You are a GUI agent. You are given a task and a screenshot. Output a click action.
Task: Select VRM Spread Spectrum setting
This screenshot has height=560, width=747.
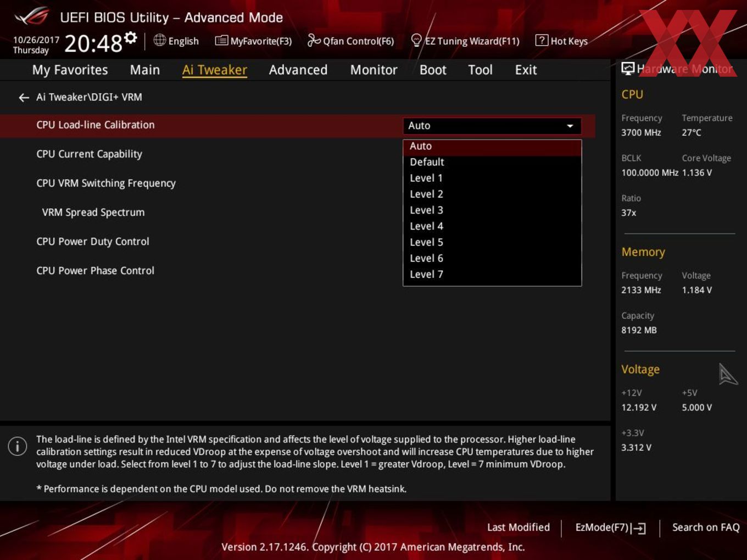(x=93, y=212)
